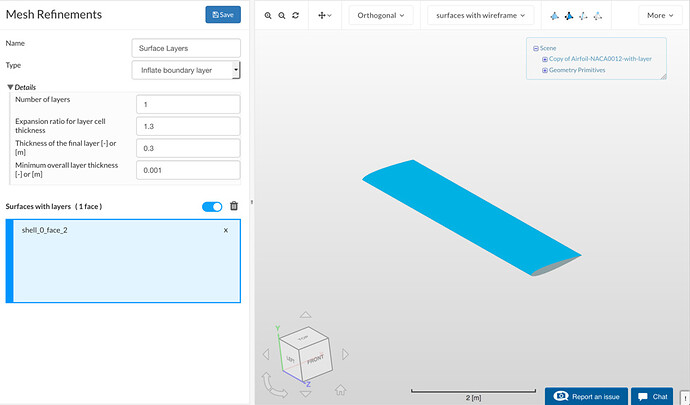The image size is (690, 405).
Task: Zoom in on the 3D viewer
Action: point(268,15)
